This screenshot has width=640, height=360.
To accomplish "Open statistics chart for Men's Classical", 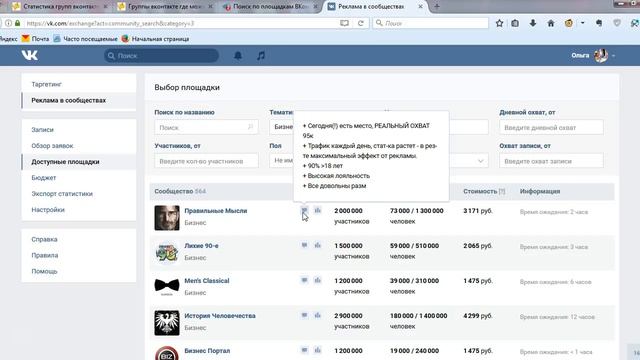I will click(318, 280).
